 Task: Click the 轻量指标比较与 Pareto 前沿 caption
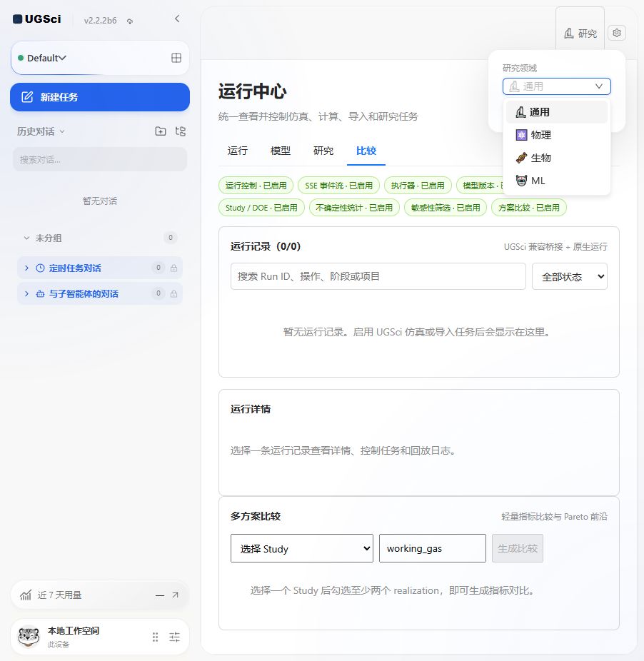(x=554, y=517)
